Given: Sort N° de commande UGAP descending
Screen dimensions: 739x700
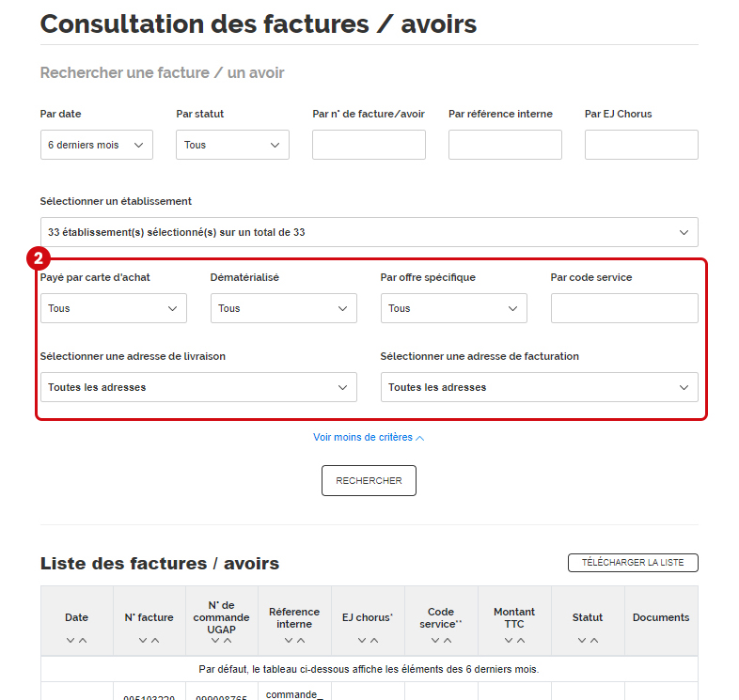Looking at the screenshot, I should click(215, 641).
